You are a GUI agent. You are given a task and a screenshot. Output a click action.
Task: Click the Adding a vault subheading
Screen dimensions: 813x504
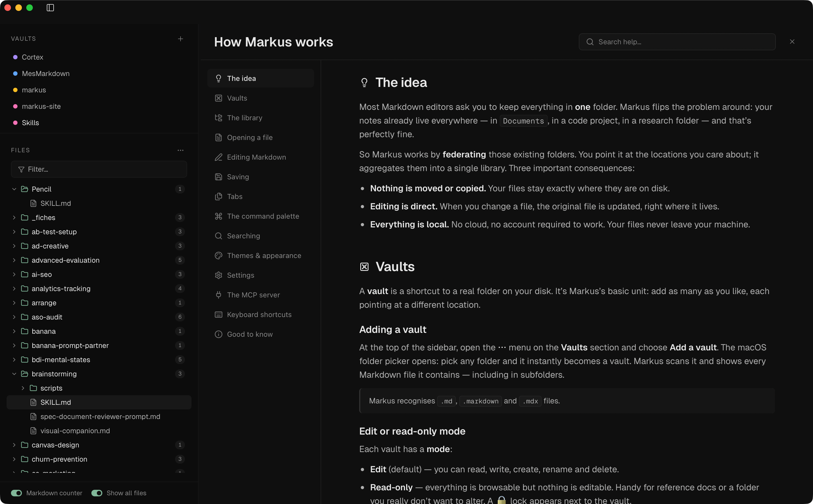coord(393,329)
